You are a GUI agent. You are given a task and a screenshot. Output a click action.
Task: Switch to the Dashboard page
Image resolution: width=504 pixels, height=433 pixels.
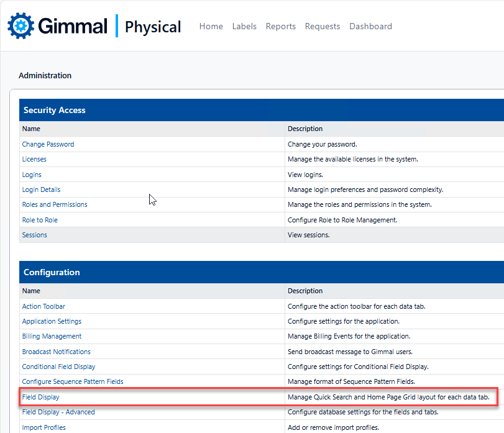370,26
